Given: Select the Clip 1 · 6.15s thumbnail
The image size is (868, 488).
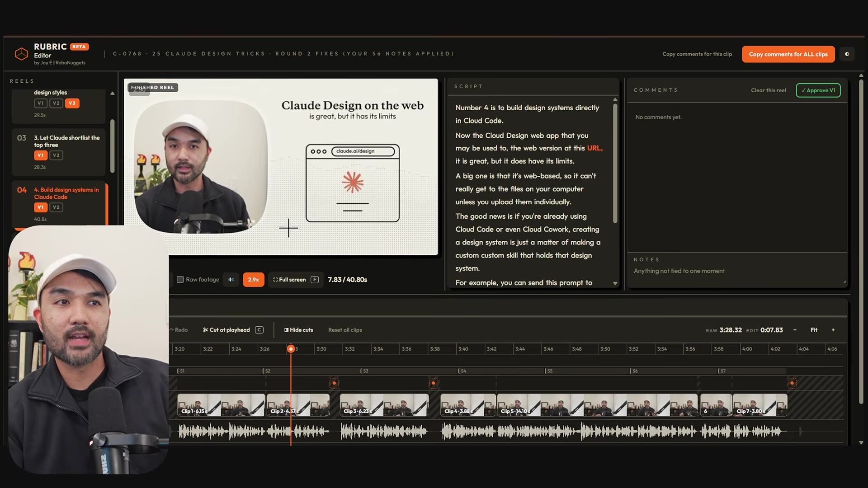Looking at the screenshot, I should point(221,405).
